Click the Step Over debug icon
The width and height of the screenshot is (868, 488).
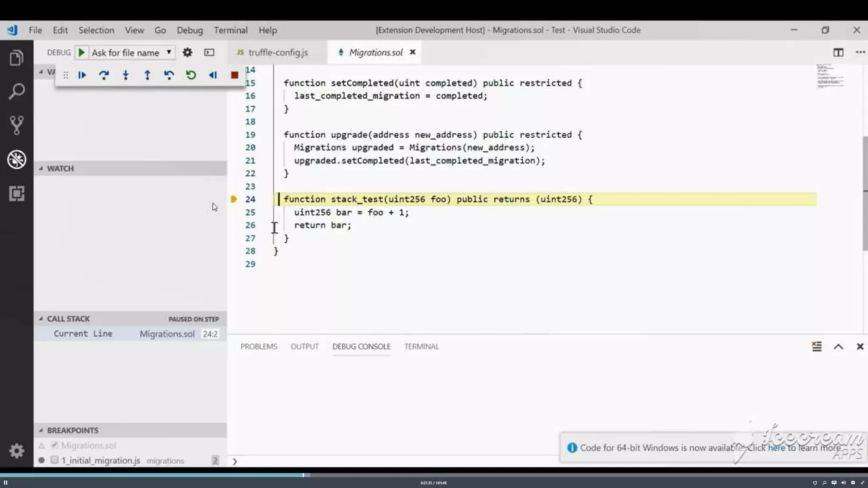pyautogui.click(x=103, y=75)
